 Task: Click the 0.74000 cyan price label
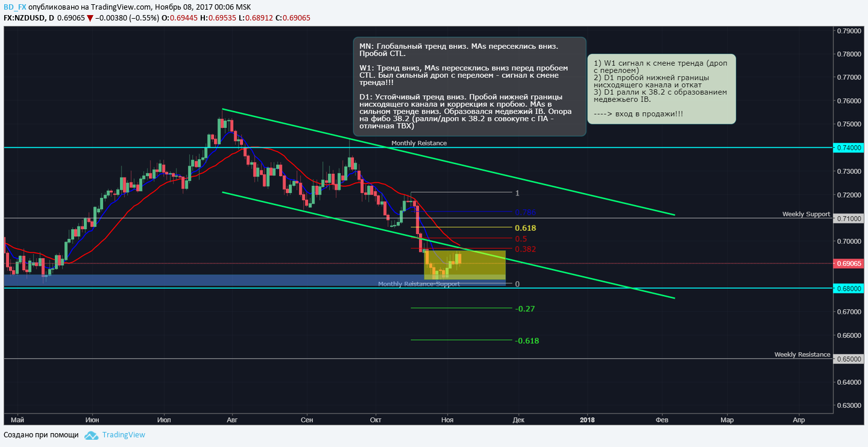[x=850, y=147]
